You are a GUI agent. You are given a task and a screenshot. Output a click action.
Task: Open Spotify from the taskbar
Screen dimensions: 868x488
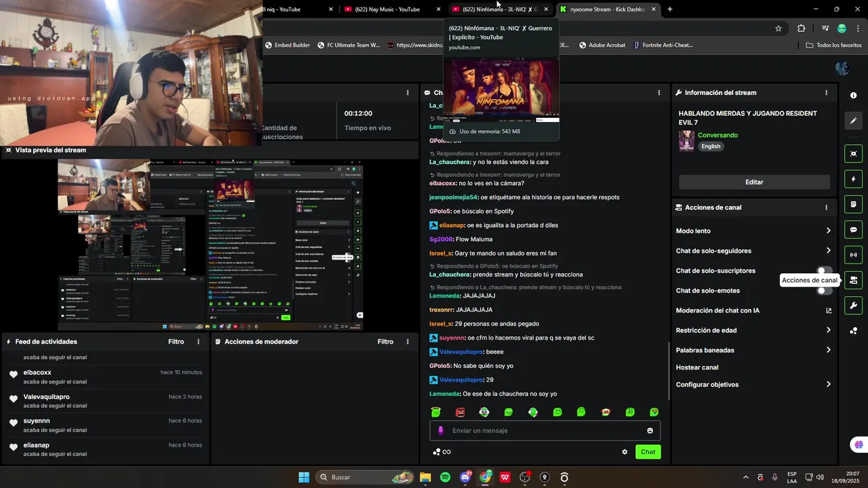pos(445,477)
